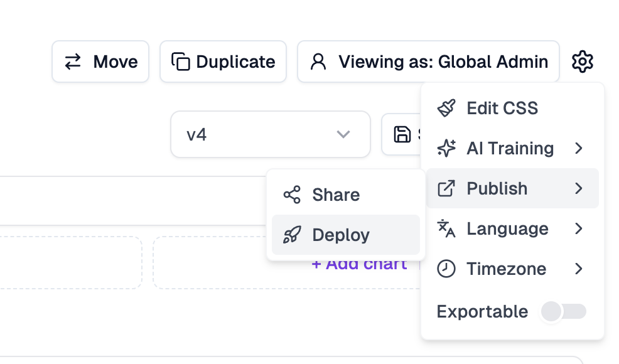
Task: Click the + Add chart link
Action: [x=359, y=264]
